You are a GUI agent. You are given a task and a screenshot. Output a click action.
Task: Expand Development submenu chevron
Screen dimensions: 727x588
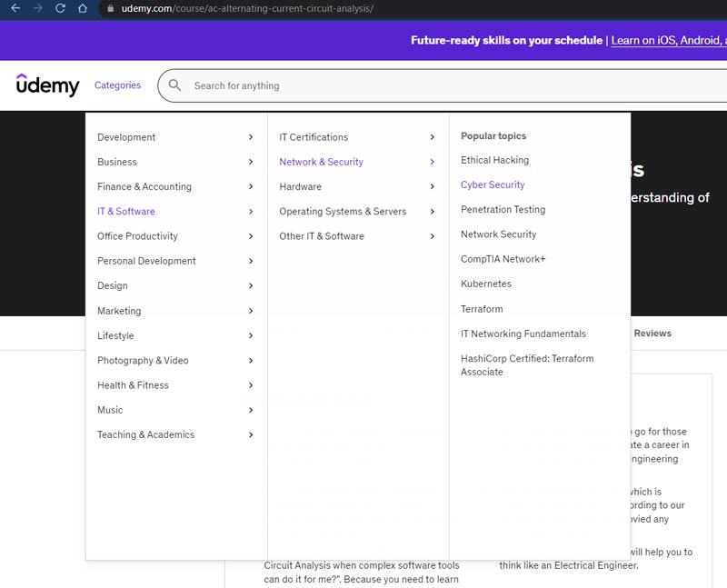tap(251, 137)
